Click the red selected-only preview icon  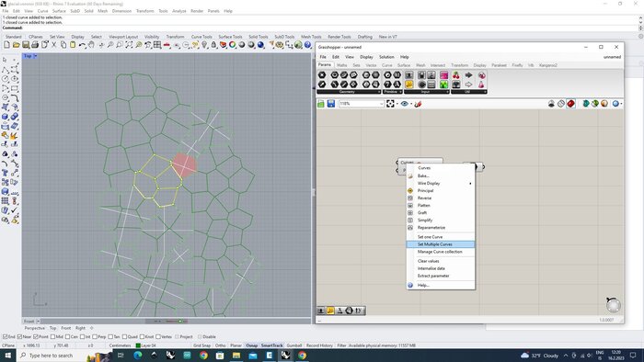coord(571,104)
